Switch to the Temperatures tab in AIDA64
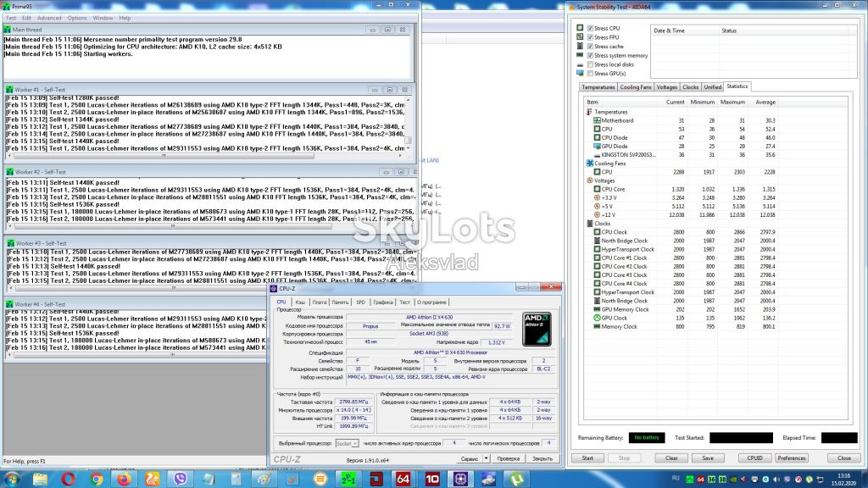This screenshot has width=868, height=488. click(598, 87)
